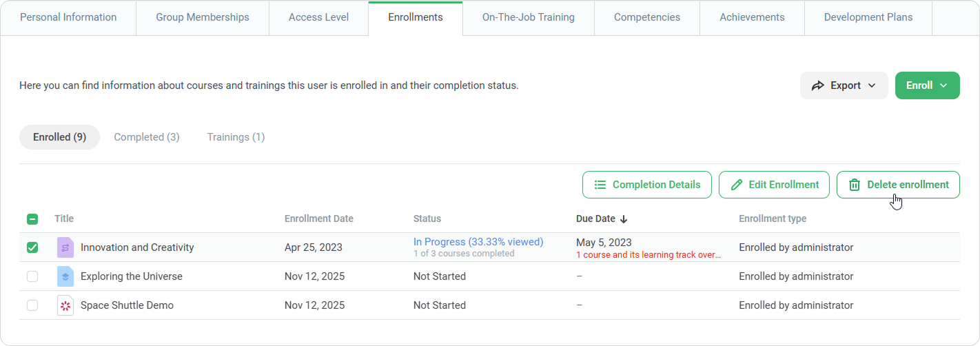Tick the Space Shuttle Demo row checkbox
Image resolution: width=980 pixels, height=346 pixels.
coord(32,305)
